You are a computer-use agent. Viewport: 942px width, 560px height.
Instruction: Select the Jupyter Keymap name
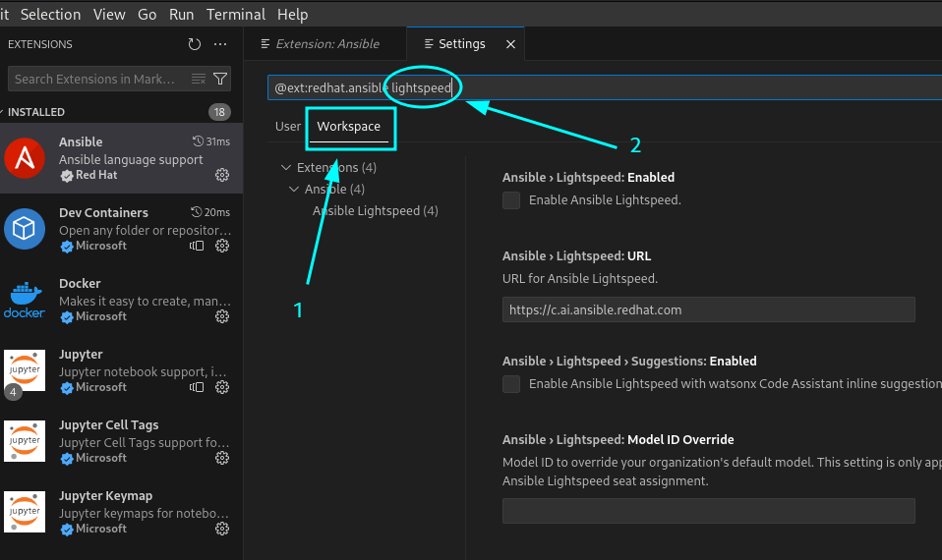tap(106, 496)
